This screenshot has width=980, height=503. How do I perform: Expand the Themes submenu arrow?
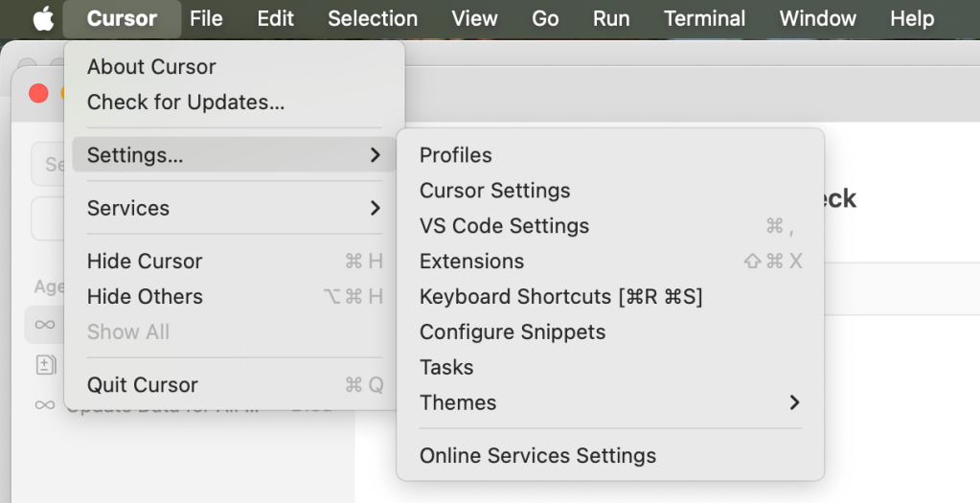click(x=793, y=402)
